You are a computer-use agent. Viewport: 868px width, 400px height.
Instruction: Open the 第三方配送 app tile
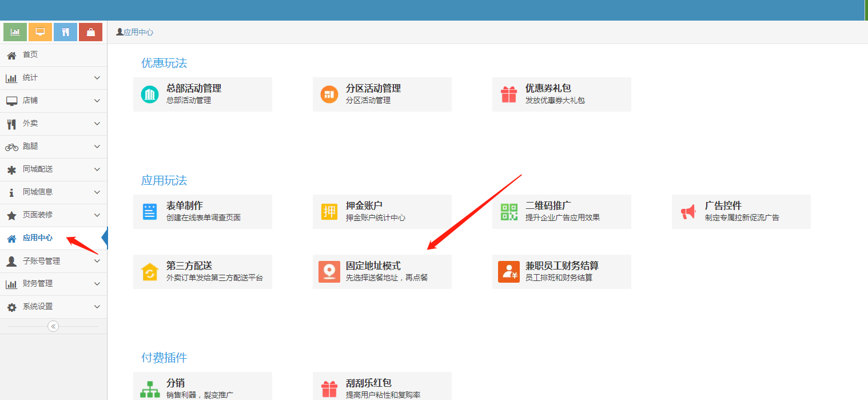point(202,272)
